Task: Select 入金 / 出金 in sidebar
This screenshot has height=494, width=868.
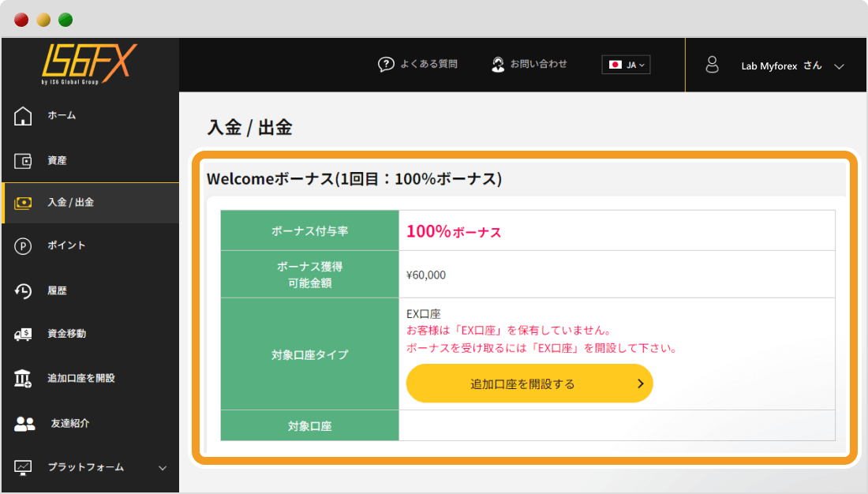Action: click(90, 203)
